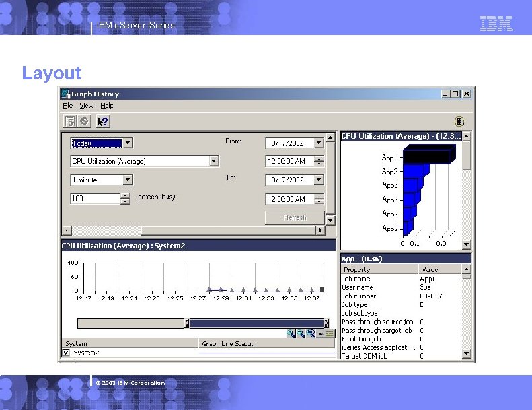Open the 1 minute interval dropdown

(128, 180)
